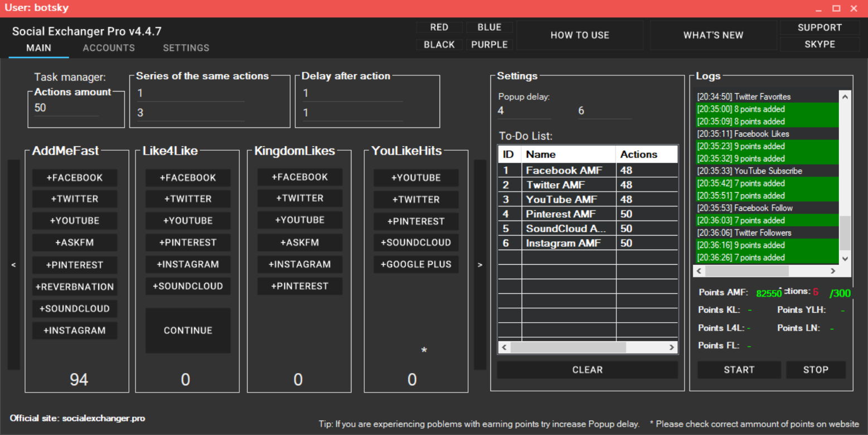Add Twitter task under YouLikeHits

[x=416, y=199]
